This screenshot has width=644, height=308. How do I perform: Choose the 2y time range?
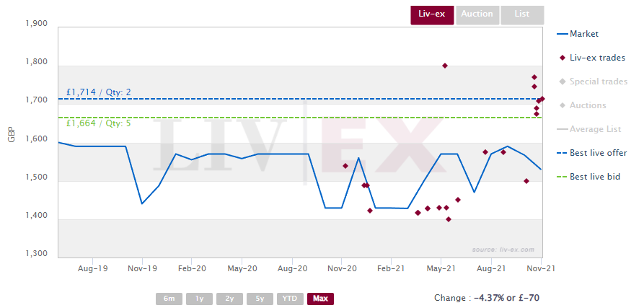229,299
